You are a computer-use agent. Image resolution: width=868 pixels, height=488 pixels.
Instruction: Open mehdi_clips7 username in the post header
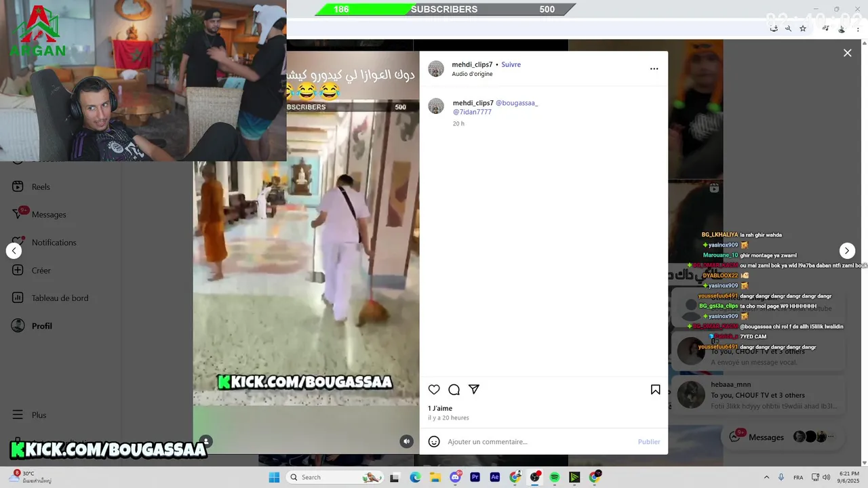pyautogui.click(x=472, y=64)
